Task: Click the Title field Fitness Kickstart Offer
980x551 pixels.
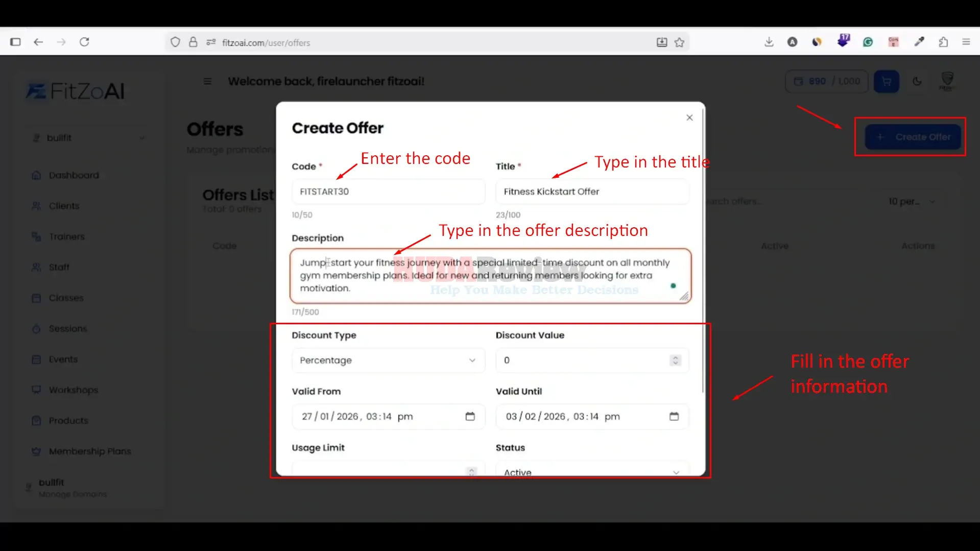Action: [592, 192]
